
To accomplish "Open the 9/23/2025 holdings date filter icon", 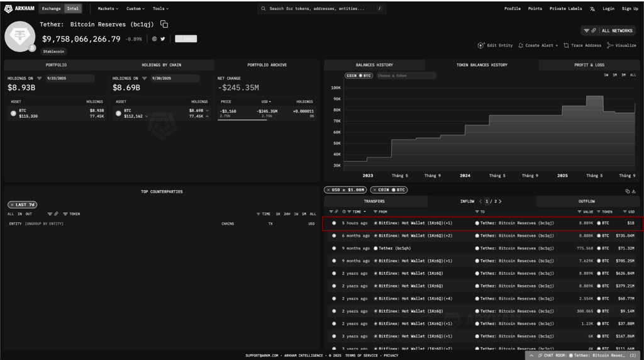I will click(40, 78).
